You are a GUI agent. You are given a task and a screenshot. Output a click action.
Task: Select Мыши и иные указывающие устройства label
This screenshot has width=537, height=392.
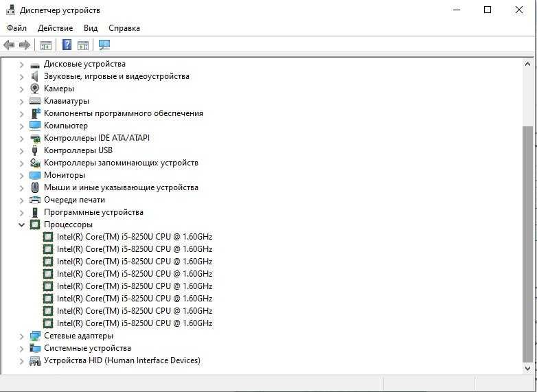click(121, 187)
